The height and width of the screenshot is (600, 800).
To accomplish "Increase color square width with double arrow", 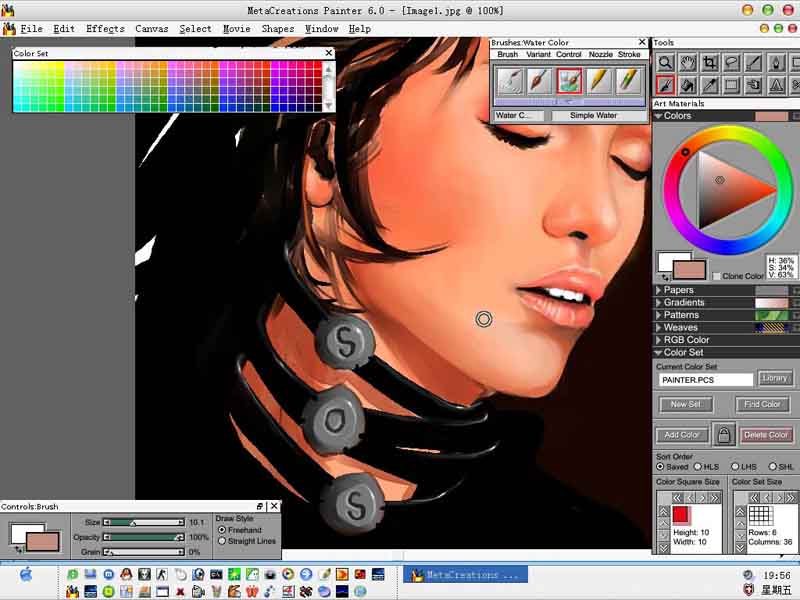I will coord(714,497).
